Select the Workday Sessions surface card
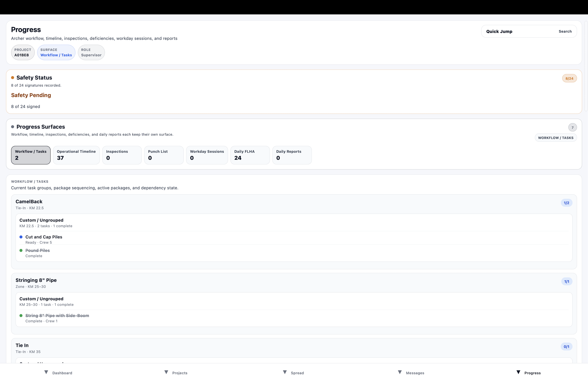This screenshot has height=382, width=588. coord(207,155)
